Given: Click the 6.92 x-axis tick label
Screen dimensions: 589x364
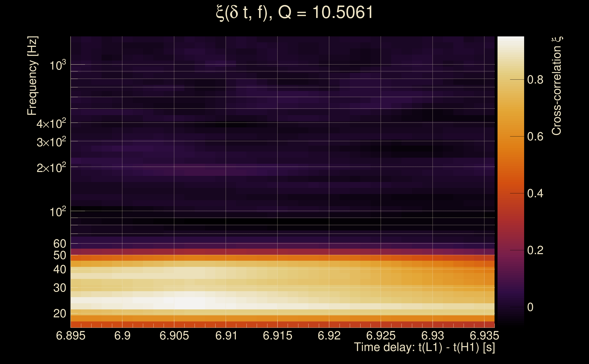Looking at the screenshot, I should [x=329, y=336].
